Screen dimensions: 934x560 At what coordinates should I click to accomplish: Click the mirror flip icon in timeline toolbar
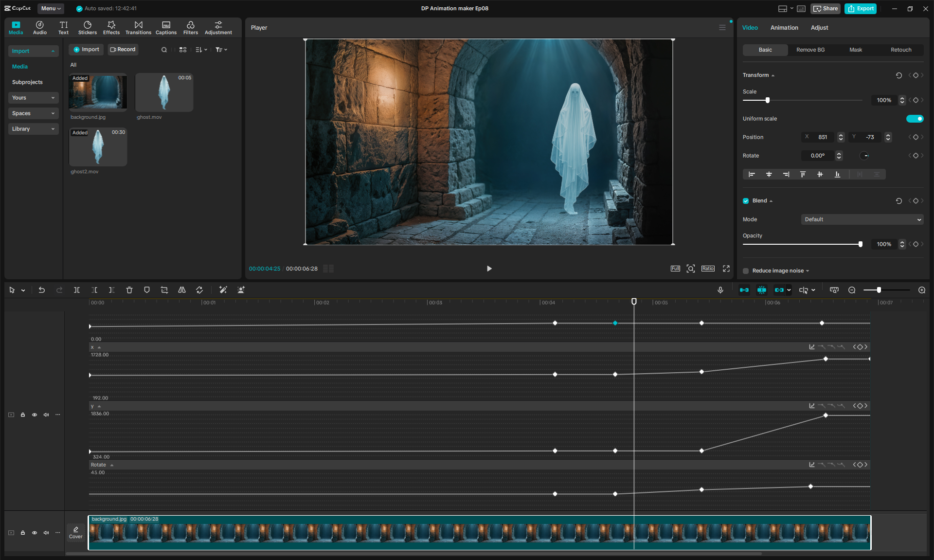coord(182,290)
